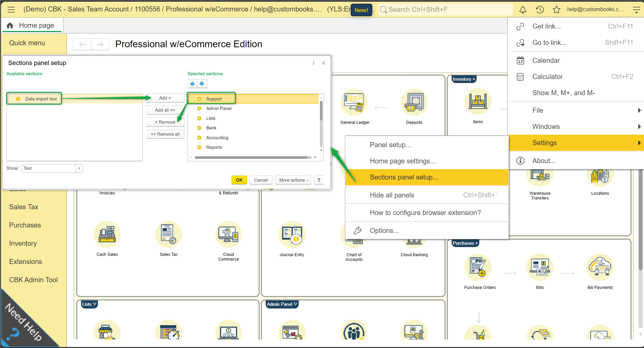Move selected section up with arrow
The height and width of the screenshot is (348, 644).
coord(192,84)
